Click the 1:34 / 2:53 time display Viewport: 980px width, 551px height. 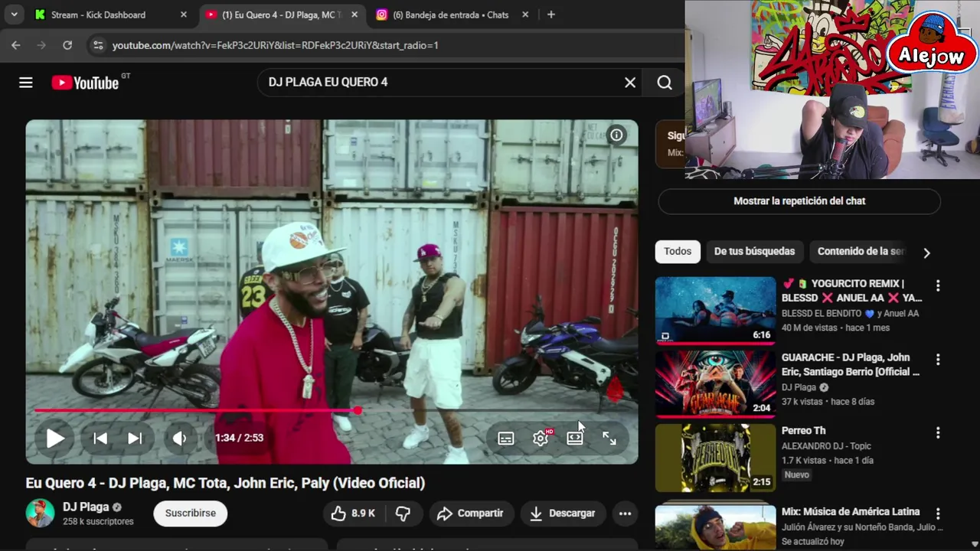239,439
